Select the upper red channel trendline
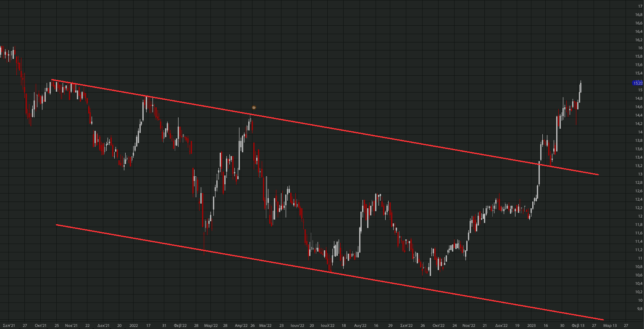This screenshot has height=329, width=644. [324, 127]
